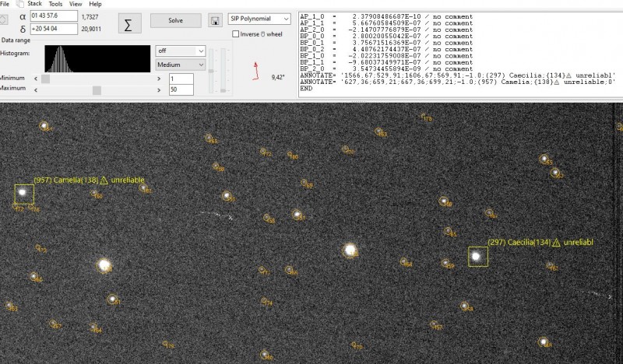The height and width of the screenshot is (364, 623).
Task: Click the left vertical trackbar next to histogram
Action: pos(211,71)
